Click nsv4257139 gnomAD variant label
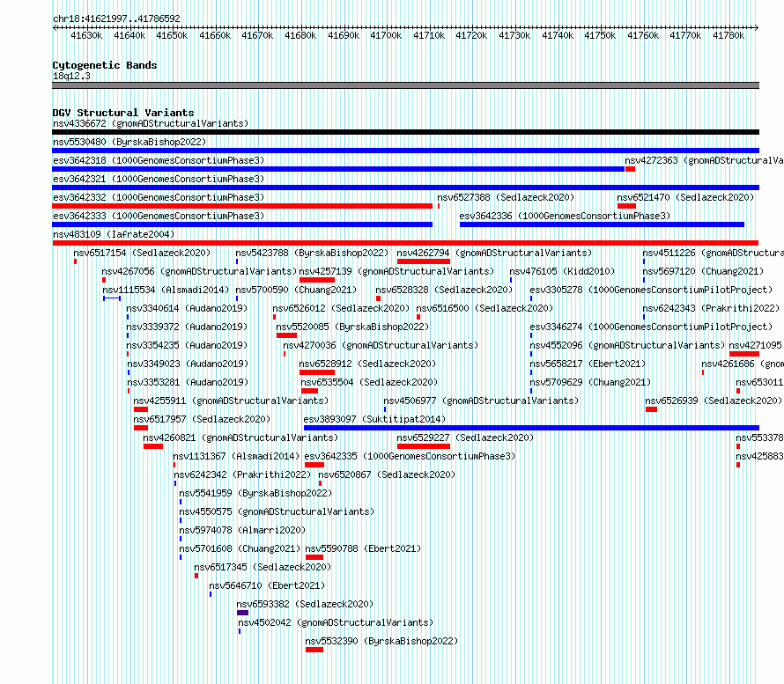 [396, 271]
